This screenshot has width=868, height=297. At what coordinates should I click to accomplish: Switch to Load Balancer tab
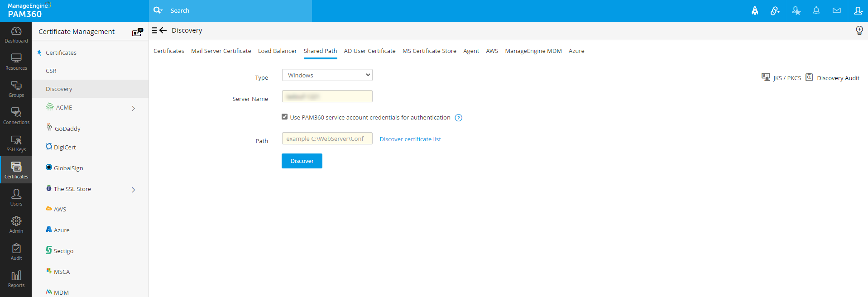pyautogui.click(x=278, y=51)
